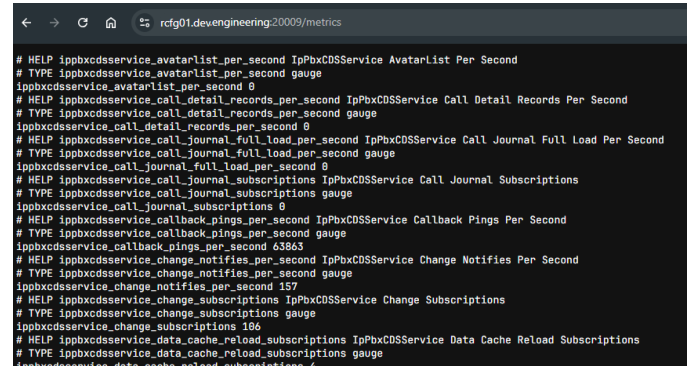The width and height of the screenshot is (688, 366).
Task: Click the call_journal_subscriptions metric value line
Action: coord(150,207)
